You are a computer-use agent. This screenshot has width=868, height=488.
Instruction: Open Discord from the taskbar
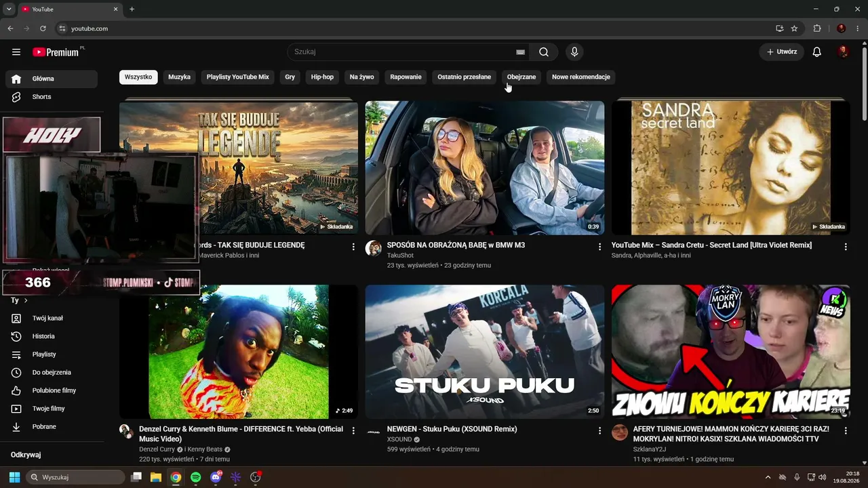click(216, 477)
